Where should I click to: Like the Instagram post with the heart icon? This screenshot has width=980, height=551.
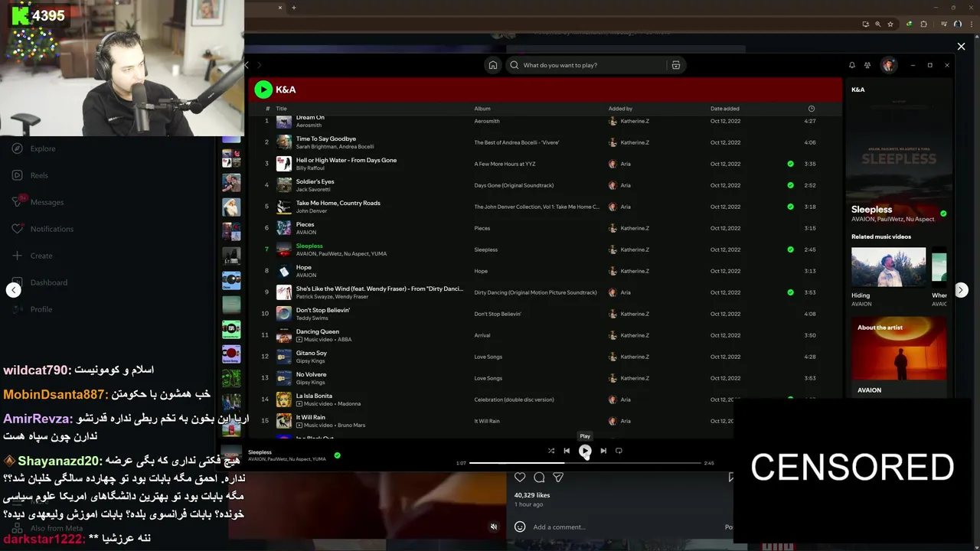[x=520, y=478]
